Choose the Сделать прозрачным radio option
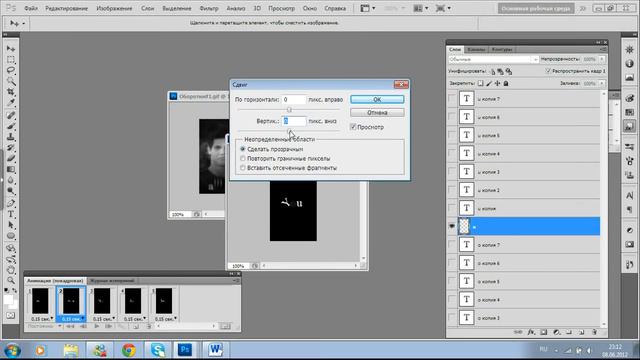The width and height of the screenshot is (640, 360). click(x=243, y=149)
